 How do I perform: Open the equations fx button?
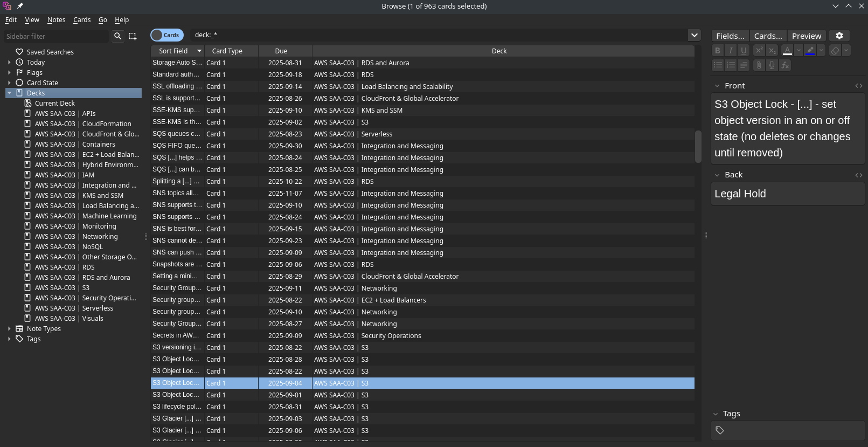coord(785,65)
